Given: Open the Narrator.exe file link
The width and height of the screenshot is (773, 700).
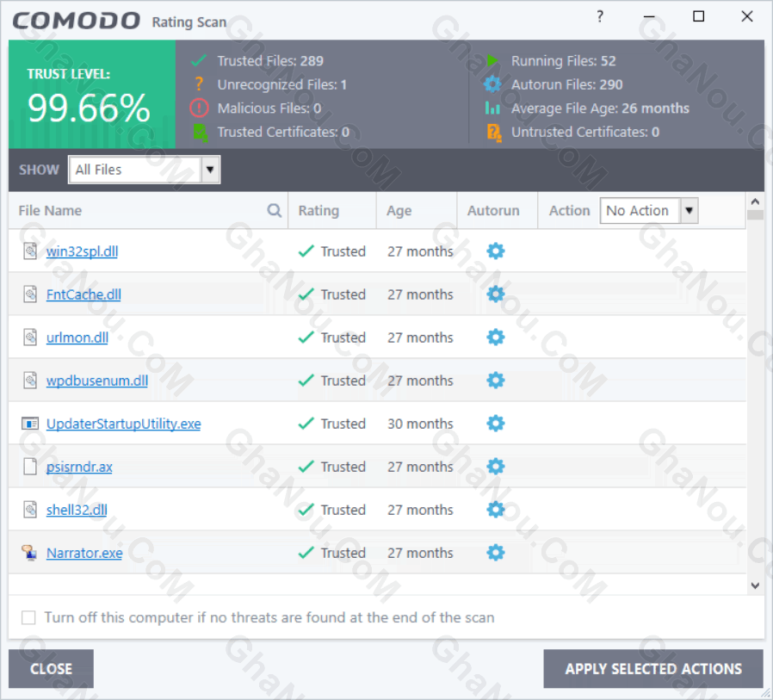Looking at the screenshot, I should pos(84,553).
